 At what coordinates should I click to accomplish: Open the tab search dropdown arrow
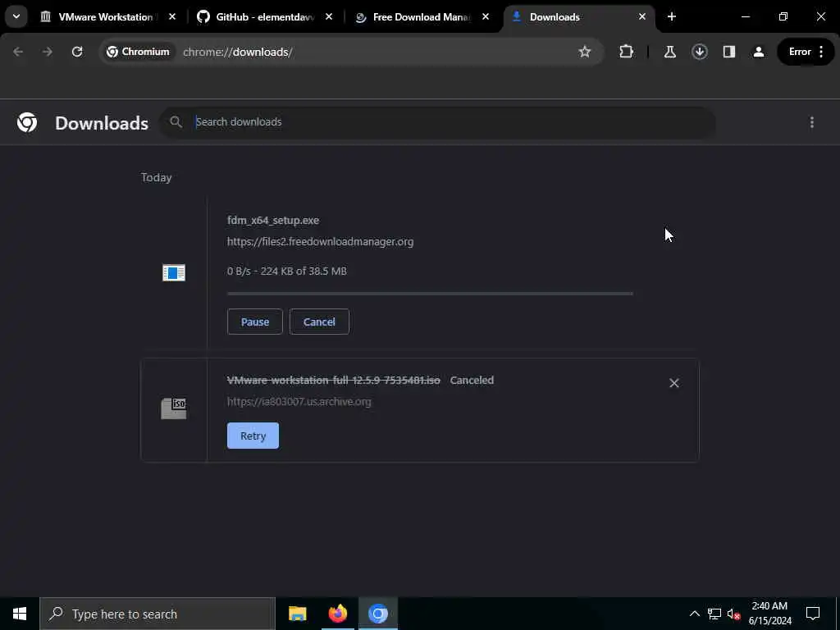click(16, 16)
